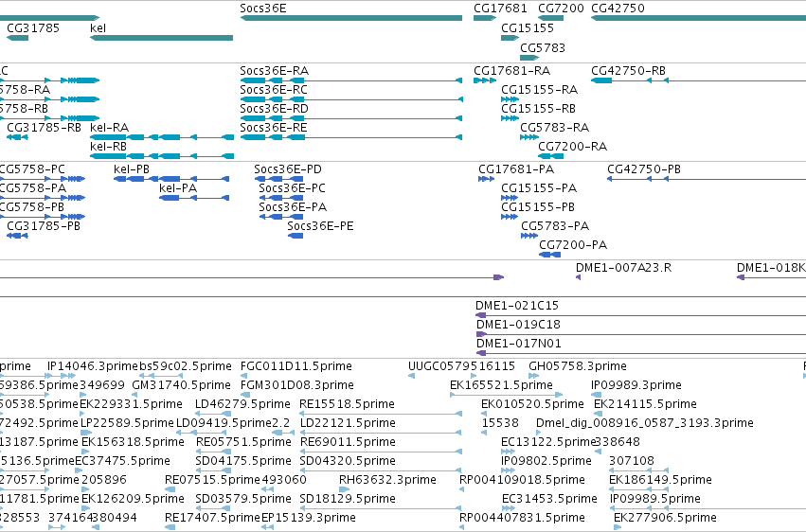Open the Socs36E-RA transcript label
The height and width of the screenshot is (532, 806).
coord(275,70)
